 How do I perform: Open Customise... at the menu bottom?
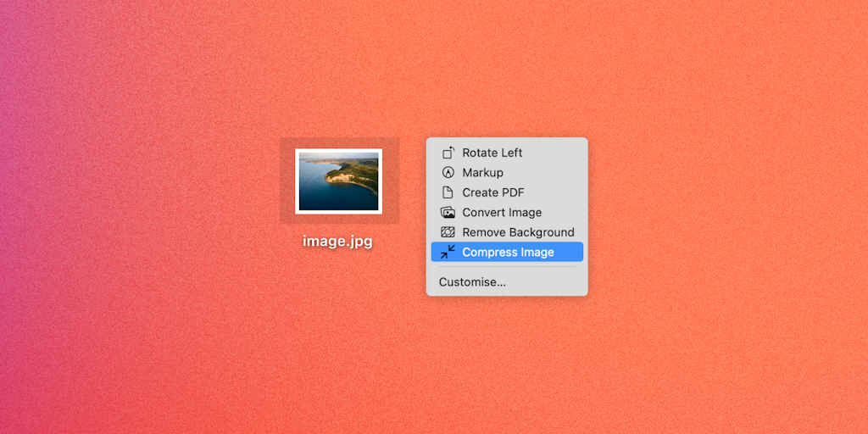507,282
